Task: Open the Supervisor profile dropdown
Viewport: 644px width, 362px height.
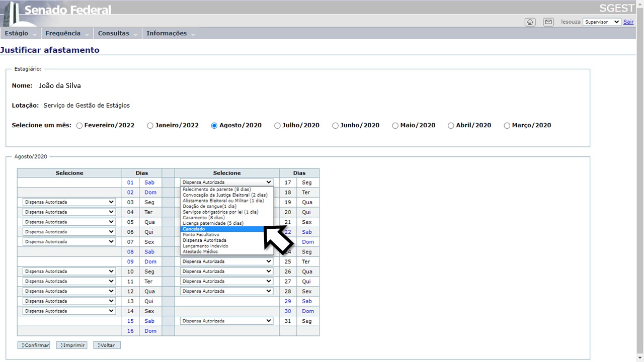Action: 602,22
